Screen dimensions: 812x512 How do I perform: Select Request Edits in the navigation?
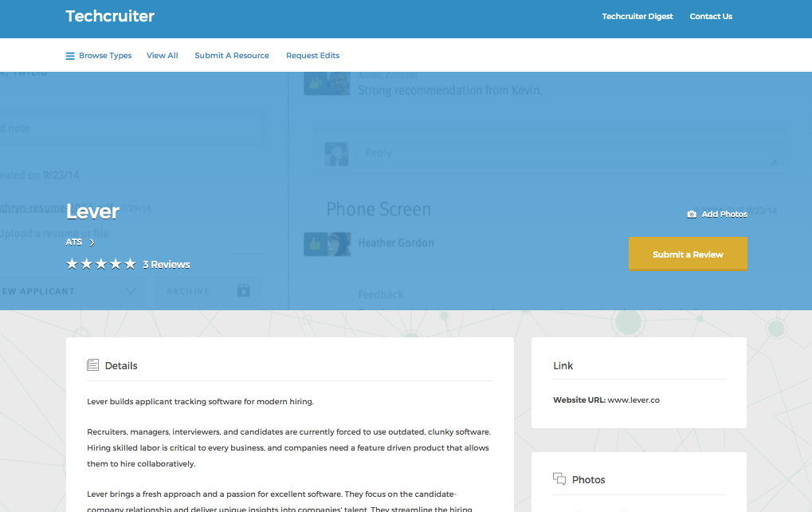coord(312,56)
